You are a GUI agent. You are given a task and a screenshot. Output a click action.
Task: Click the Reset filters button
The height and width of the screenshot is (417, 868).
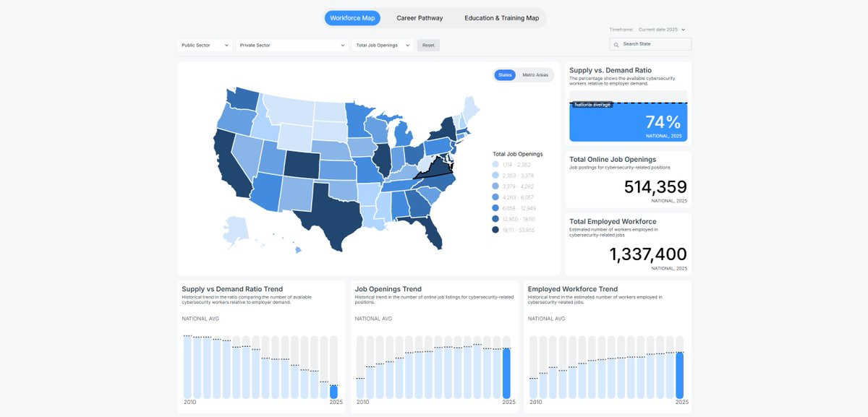click(428, 46)
